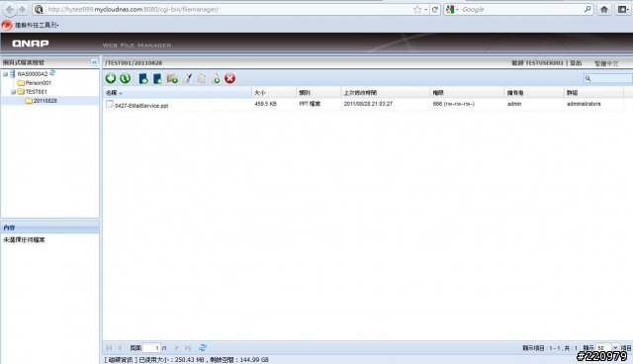Sort by the 類別 type column header
633x364 pixels.
318,93
